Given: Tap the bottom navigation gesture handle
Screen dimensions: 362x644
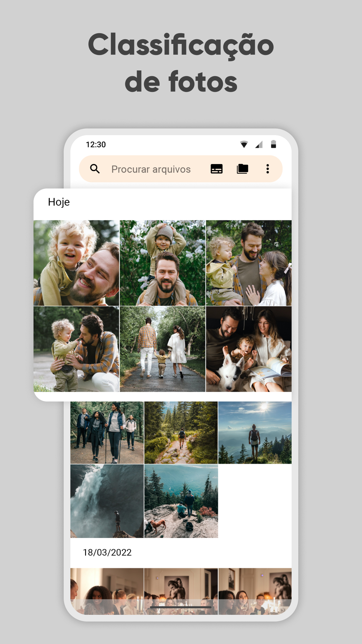Looking at the screenshot, I should point(181,607).
